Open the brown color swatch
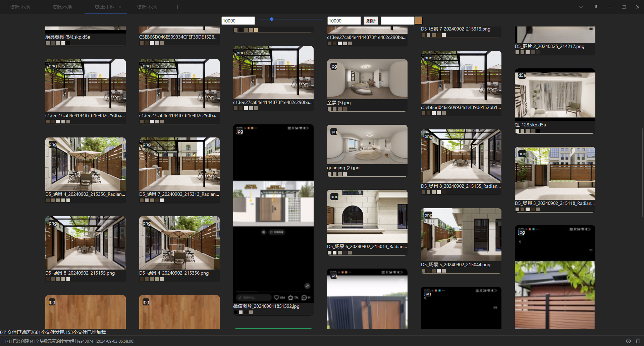The image size is (644, 346). coord(419,21)
